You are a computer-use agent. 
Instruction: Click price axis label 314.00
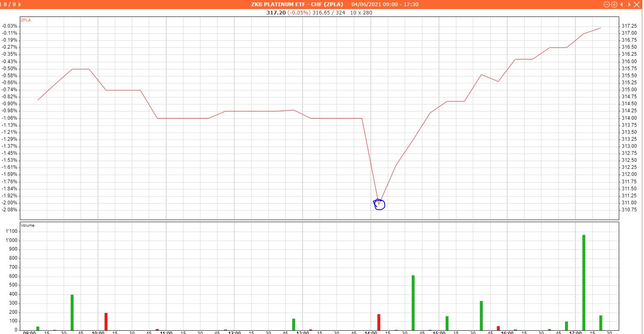(x=629, y=118)
